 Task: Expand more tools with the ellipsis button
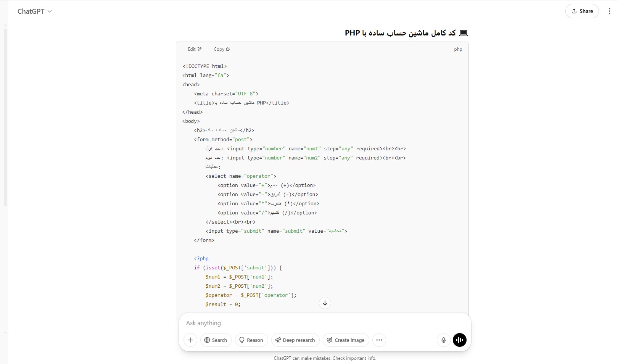[379, 340]
